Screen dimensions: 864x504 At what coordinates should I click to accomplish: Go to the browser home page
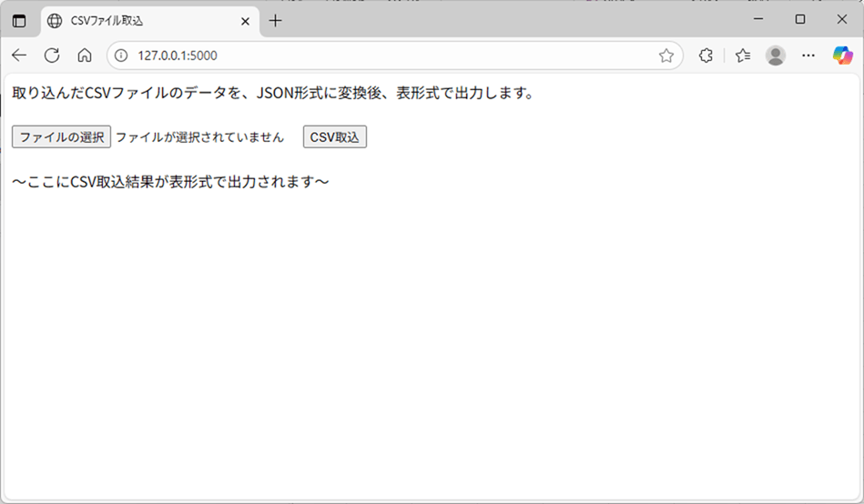85,55
